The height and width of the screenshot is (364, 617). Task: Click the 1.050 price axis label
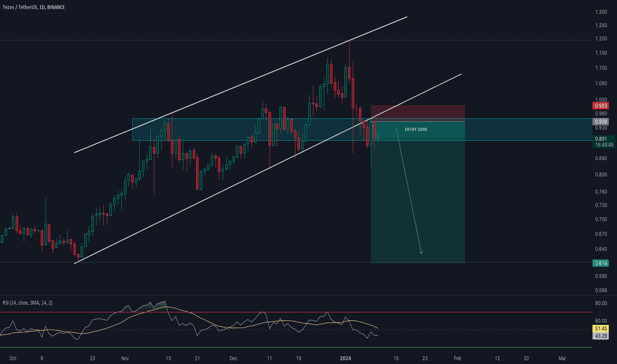click(x=601, y=83)
